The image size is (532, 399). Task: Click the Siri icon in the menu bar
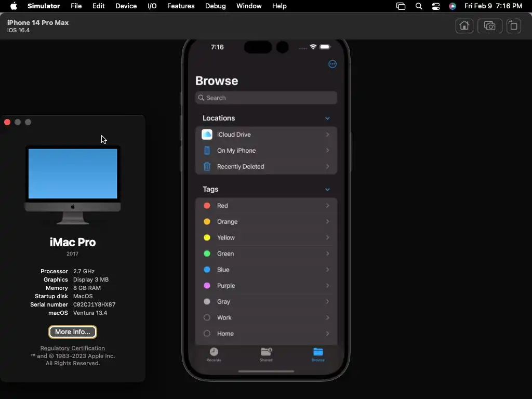(x=453, y=6)
